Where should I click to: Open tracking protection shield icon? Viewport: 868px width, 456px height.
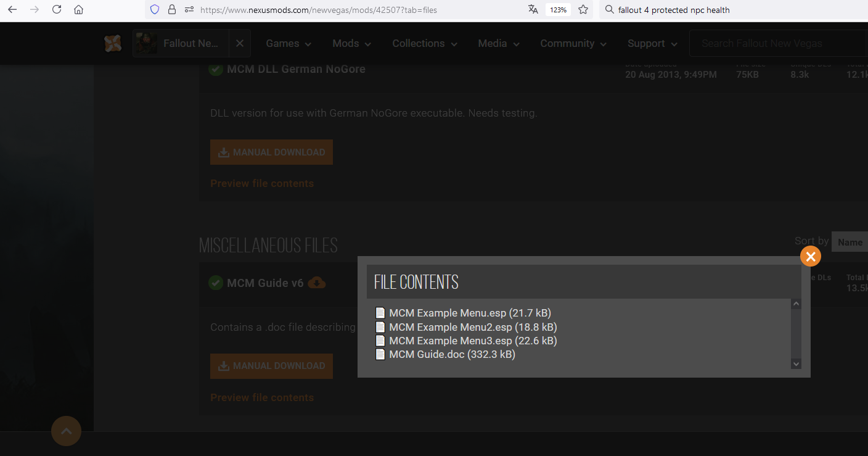click(155, 10)
